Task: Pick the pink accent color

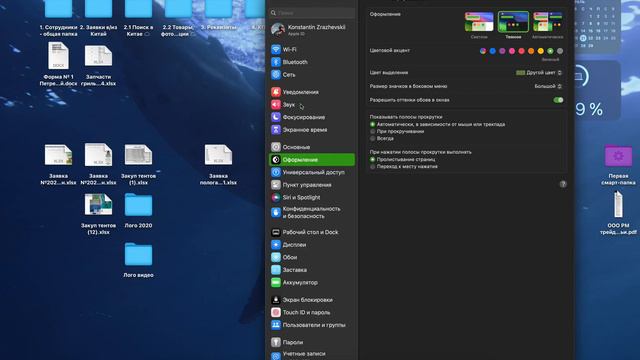Action: [x=512, y=51]
